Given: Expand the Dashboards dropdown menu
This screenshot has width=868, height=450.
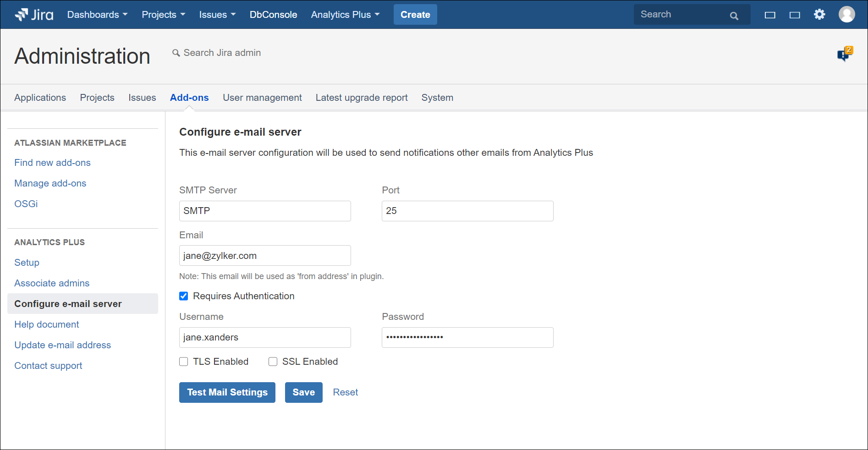Looking at the screenshot, I should [97, 15].
